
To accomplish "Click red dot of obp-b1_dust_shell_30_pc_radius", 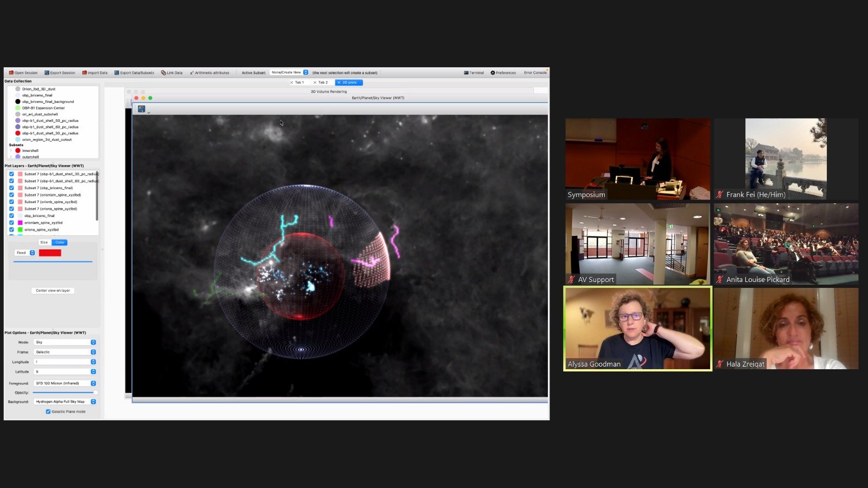I will tap(18, 133).
